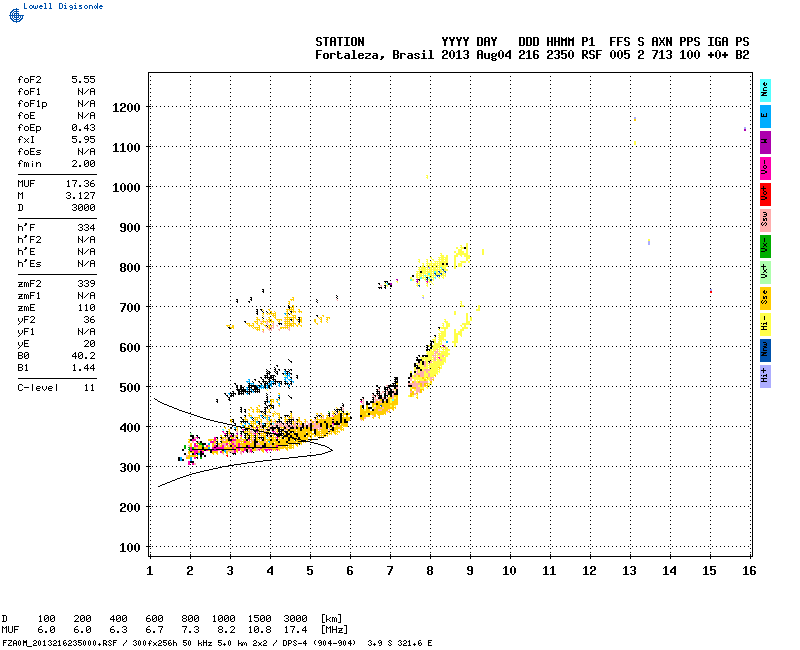This screenshot has width=800, height=650.
Task: Click the IGA value +0+
Action: pos(717,55)
